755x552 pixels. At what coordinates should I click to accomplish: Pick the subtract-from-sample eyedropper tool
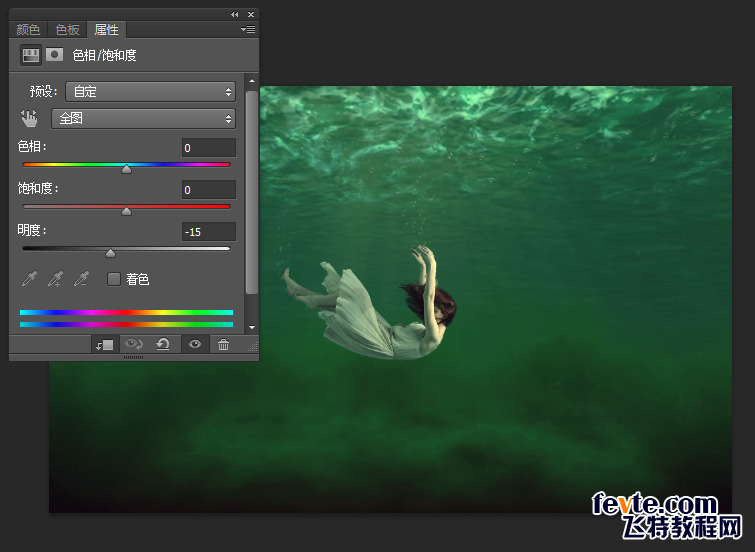pyautogui.click(x=82, y=279)
